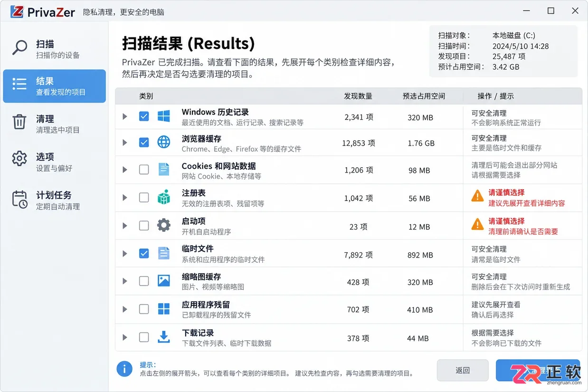Click the 1.76 GB size cell
Image resolution: width=588 pixels, height=392 pixels.
coord(421,143)
